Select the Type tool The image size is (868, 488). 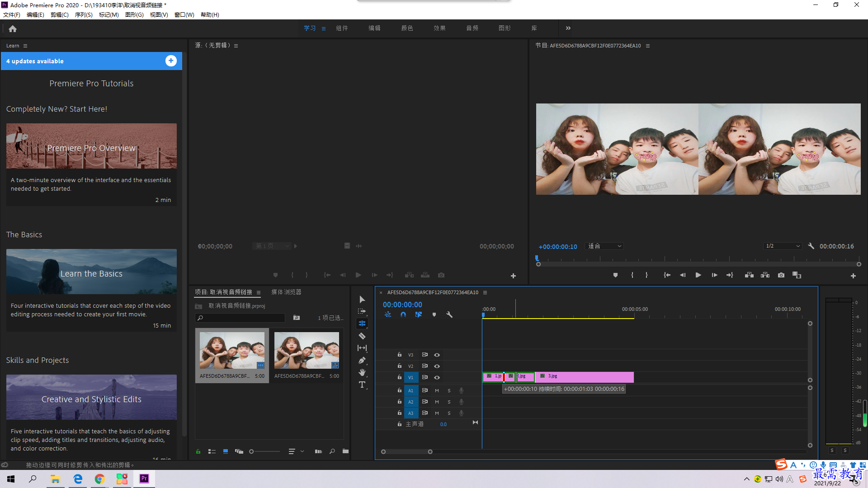click(362, 385)
